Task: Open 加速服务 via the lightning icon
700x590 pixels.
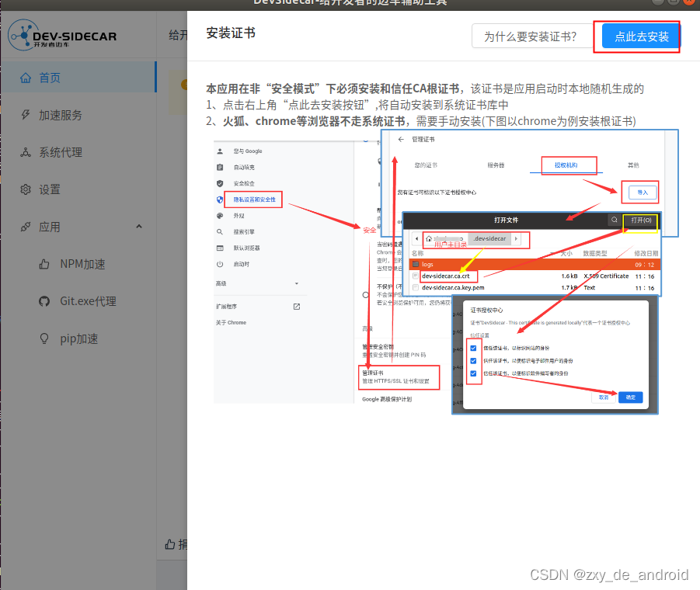Action: (26, 115)
